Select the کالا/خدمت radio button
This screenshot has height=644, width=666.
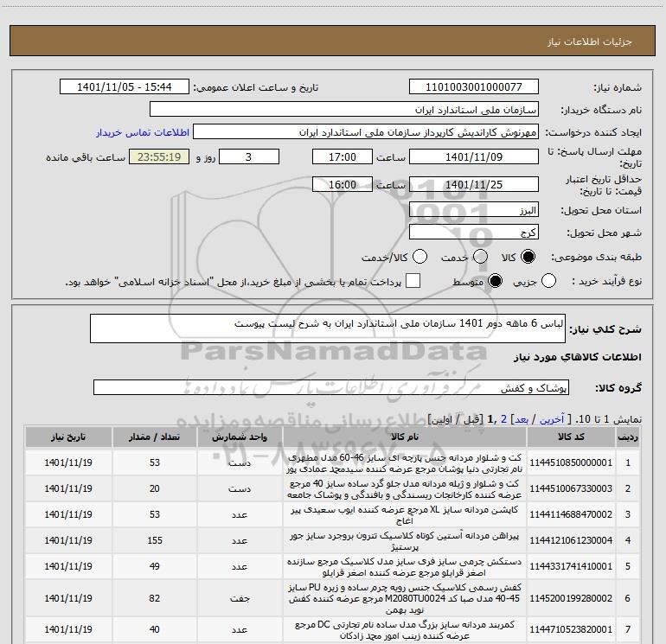419,257
